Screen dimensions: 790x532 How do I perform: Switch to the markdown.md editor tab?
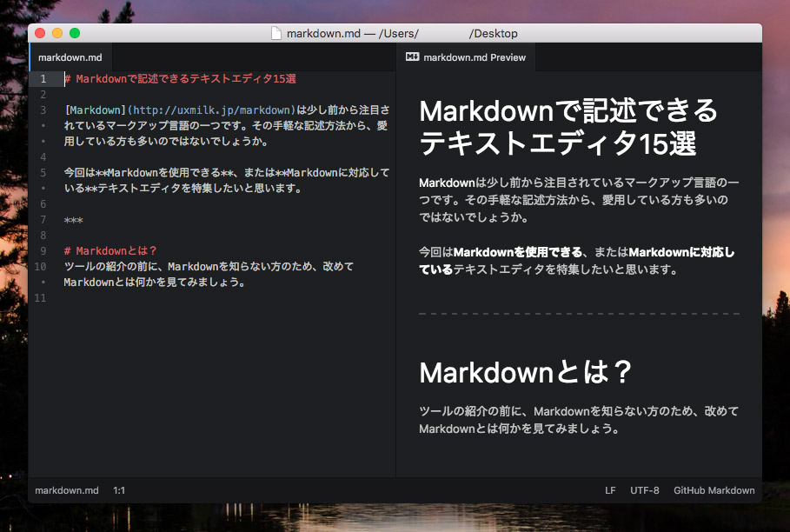[70, 57]
